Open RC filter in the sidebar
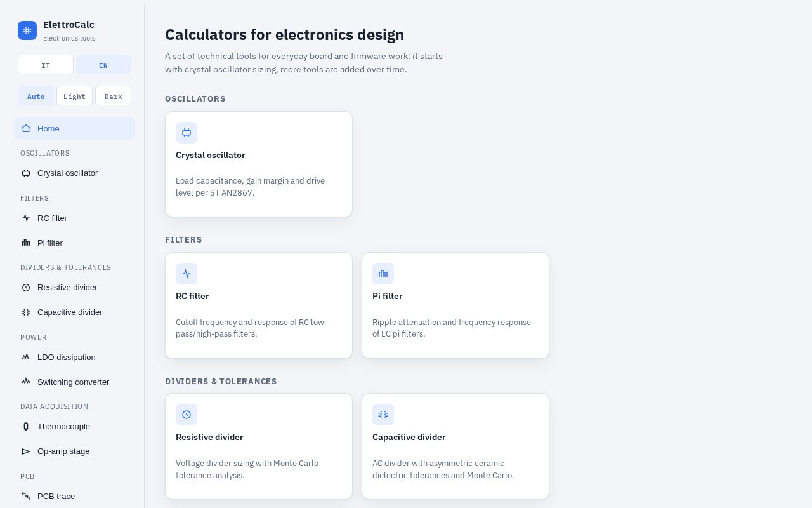812x508 pixels. [x=74, y=218]
